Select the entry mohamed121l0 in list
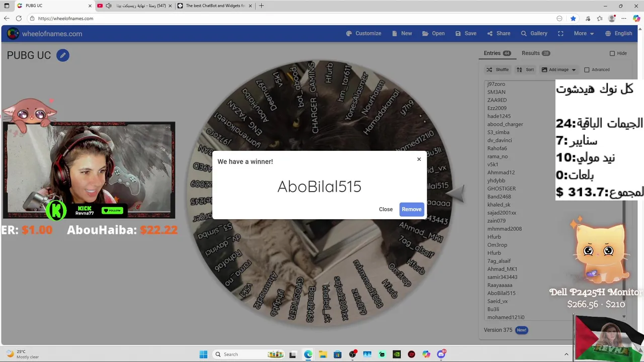Image resolution: width=644 pixels, height=362 pixels. [x=506, y=317]
